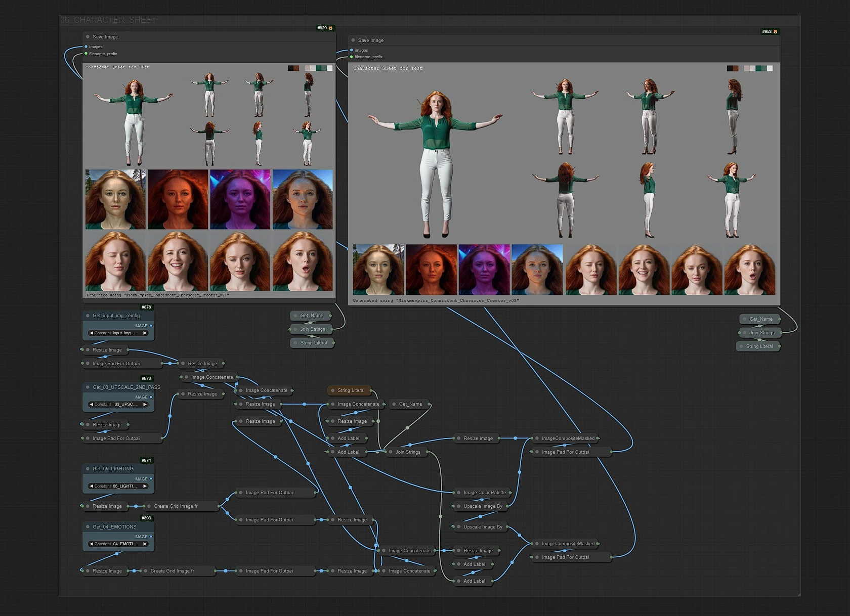Click the output dot of the Image Color Palette node
The image size is (850, 616).
511,493
